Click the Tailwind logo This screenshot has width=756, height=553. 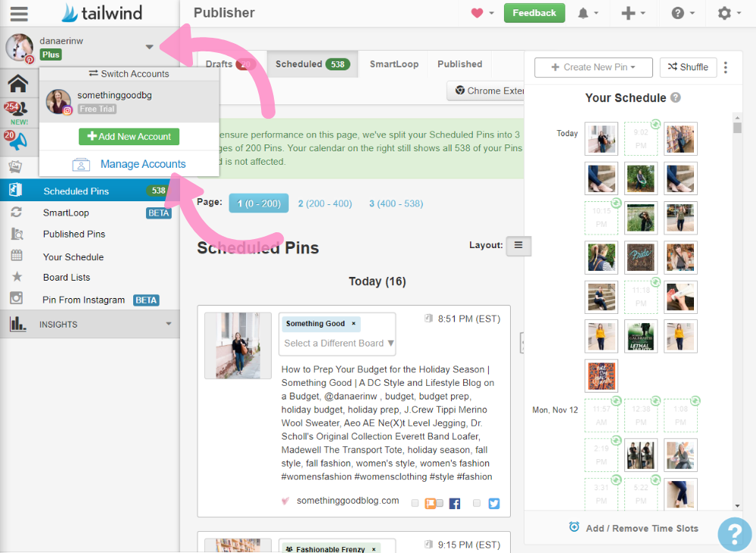[x=102, y=13]
